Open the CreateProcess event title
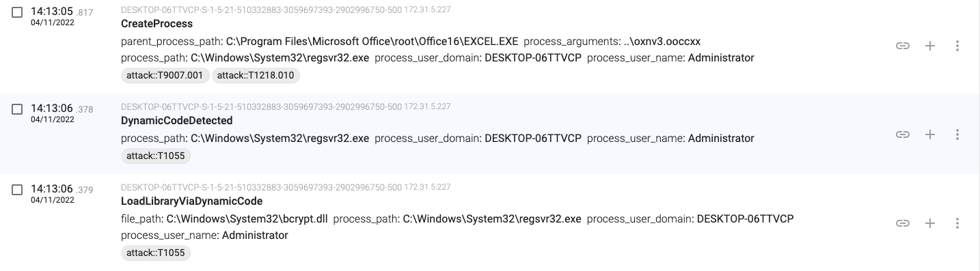The width and height of the screenshot is (980, 271). [x=156, y=24]
